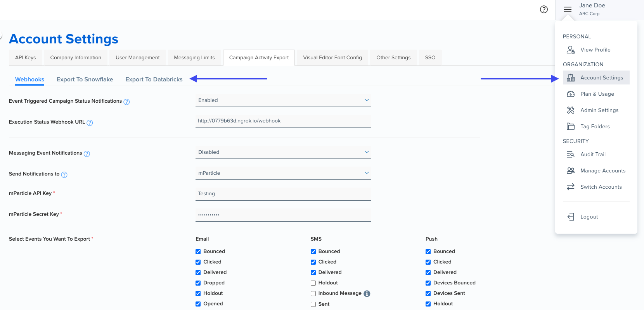Open View Profile menu entry
This screenshot has height=310, width=644.
pyautogui.click(x=596, y=50)
